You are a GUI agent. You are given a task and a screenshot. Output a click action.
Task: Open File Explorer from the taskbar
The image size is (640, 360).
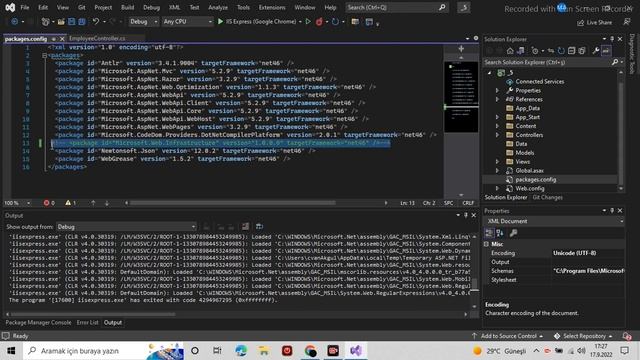tap(264, 351)
